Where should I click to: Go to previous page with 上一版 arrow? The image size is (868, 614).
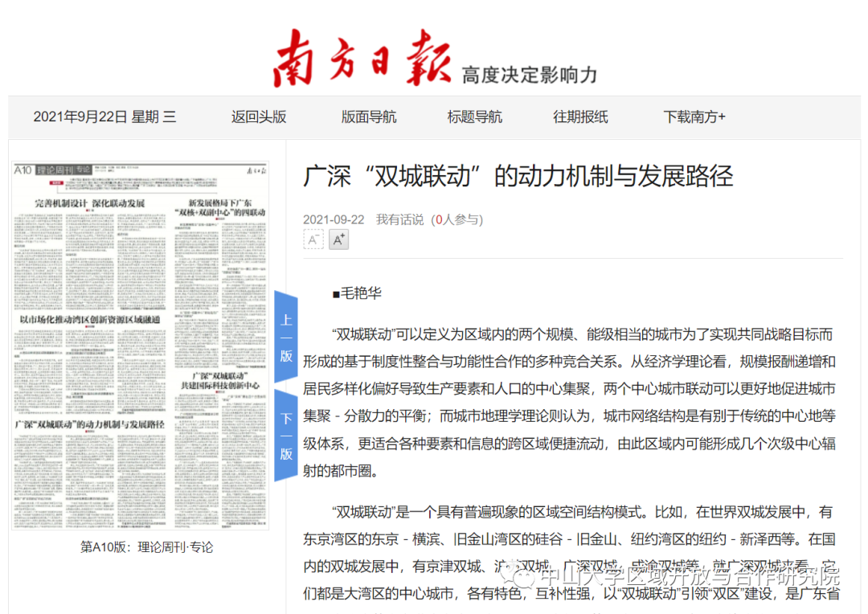pos(286,337)
